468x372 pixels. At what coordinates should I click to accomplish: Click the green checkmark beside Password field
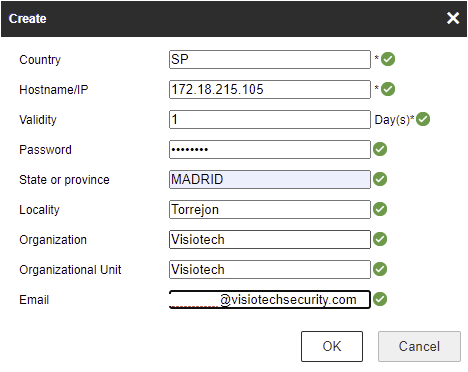(380, 149)
